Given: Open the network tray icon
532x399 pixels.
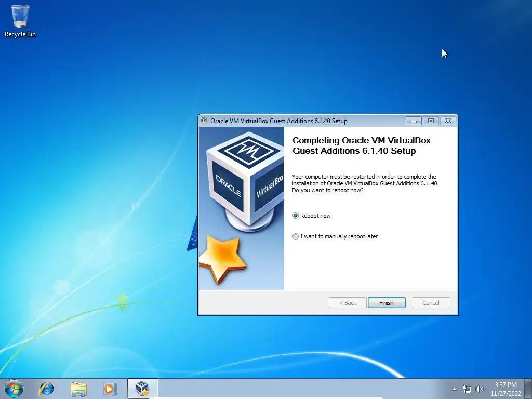Looking at the screenshot, I should tap(467, 389).
